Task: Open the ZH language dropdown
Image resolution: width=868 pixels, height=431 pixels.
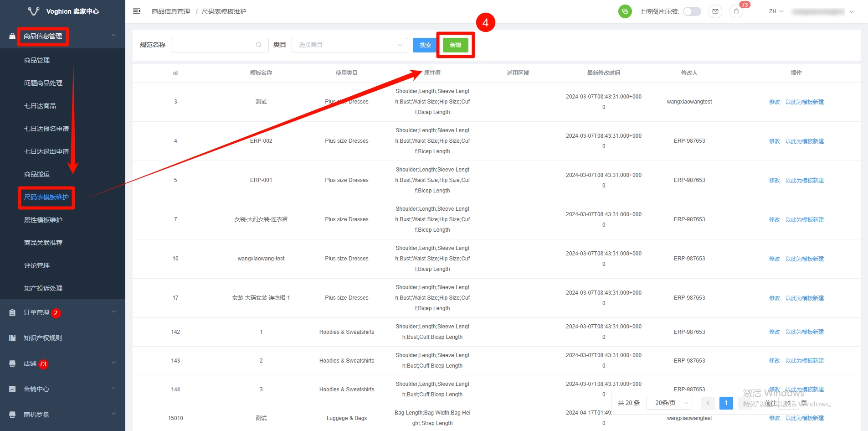Action: [776, 11]
